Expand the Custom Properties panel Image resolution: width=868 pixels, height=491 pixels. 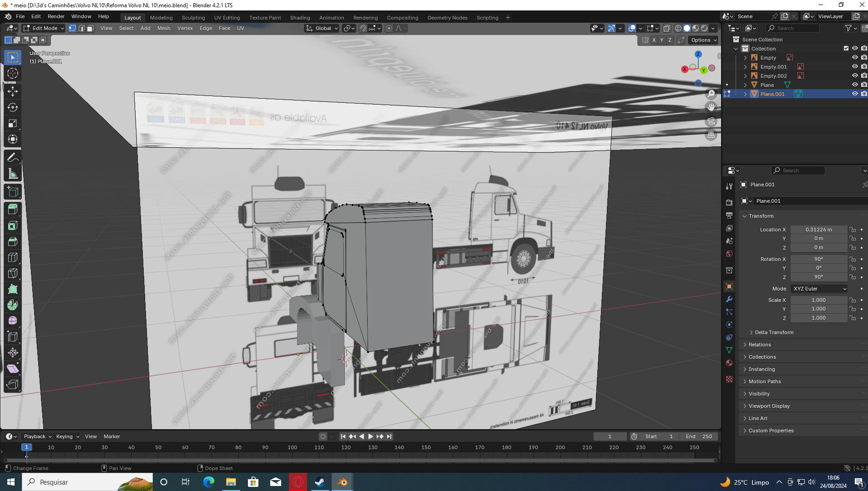pos(771,431)
